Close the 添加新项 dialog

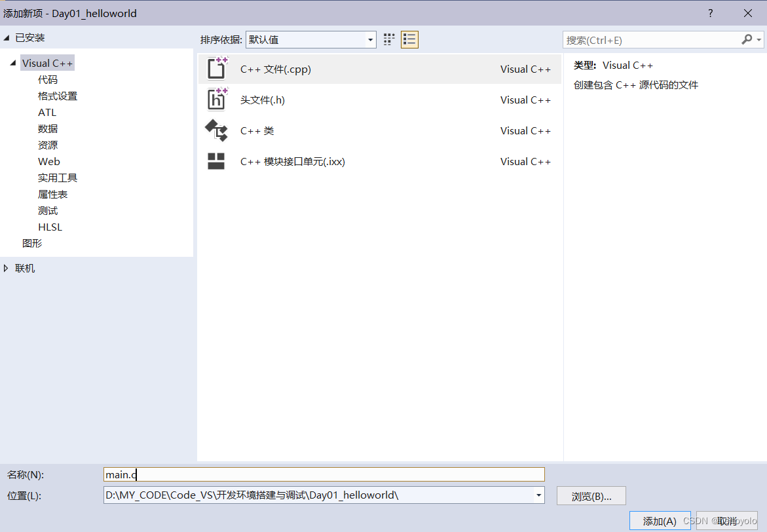[x=748, y=13]
